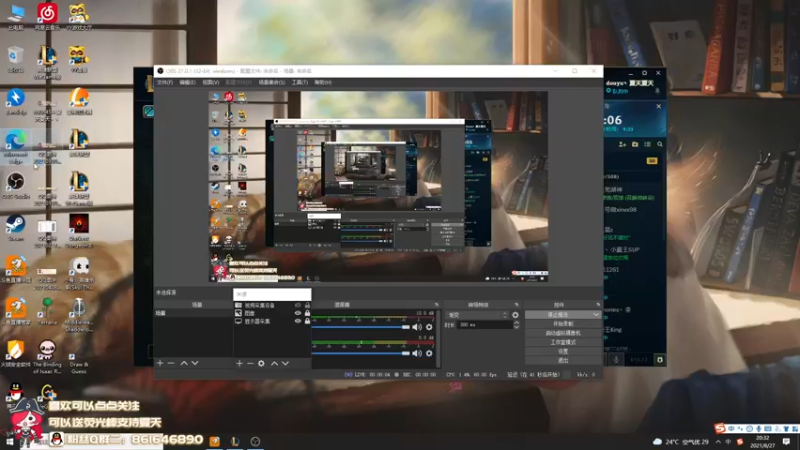Image resolution: width=800 pixels, height=450 pixels.
Task: Click the audio mixer vertical scrollbar
Action: point(438,338)
